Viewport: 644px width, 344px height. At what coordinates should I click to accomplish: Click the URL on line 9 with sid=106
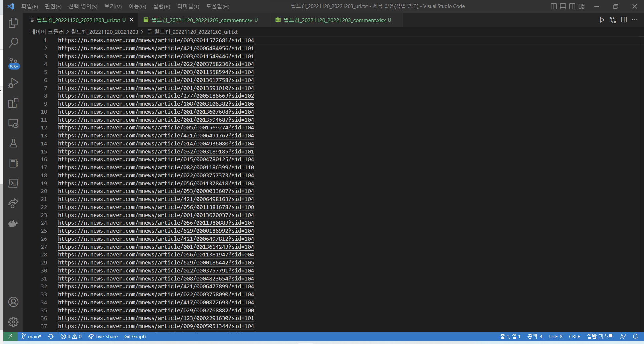tap(156, 104)
